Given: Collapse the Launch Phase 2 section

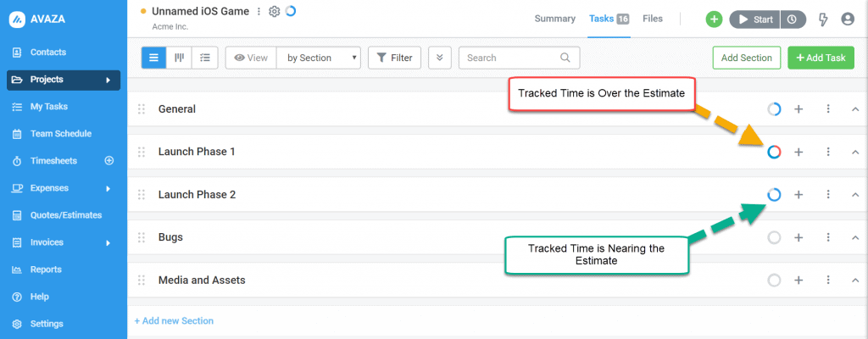Looking at the screenshot, I should point(854,195).
